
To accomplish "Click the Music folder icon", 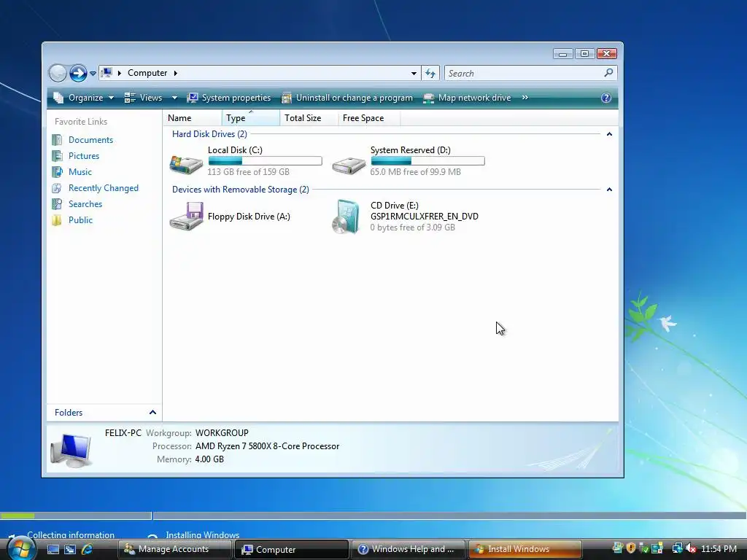I will coord(57,172).
